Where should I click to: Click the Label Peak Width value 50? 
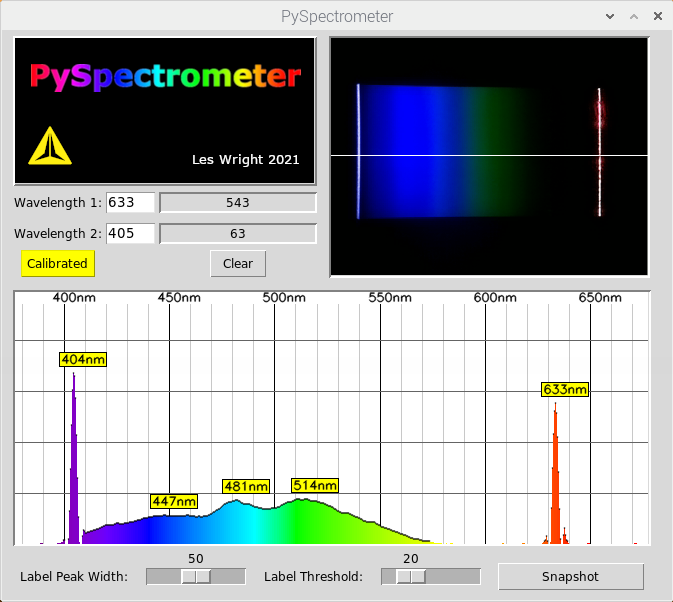(x=196, y=559)
